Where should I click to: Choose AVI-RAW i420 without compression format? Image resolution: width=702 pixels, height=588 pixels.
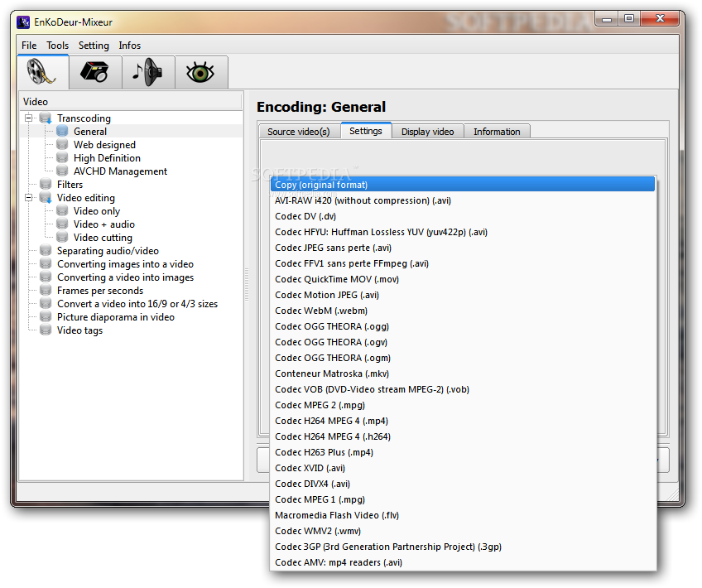463,200
